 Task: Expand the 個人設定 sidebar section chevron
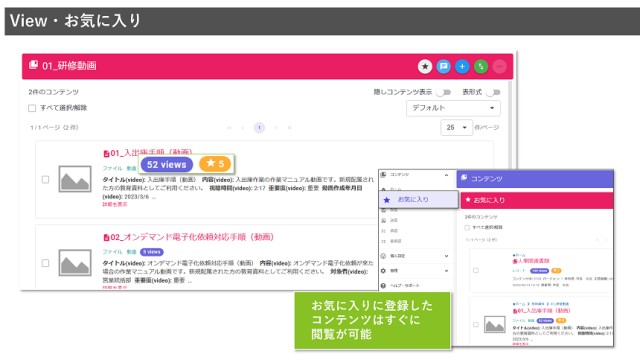coord(446,256)
